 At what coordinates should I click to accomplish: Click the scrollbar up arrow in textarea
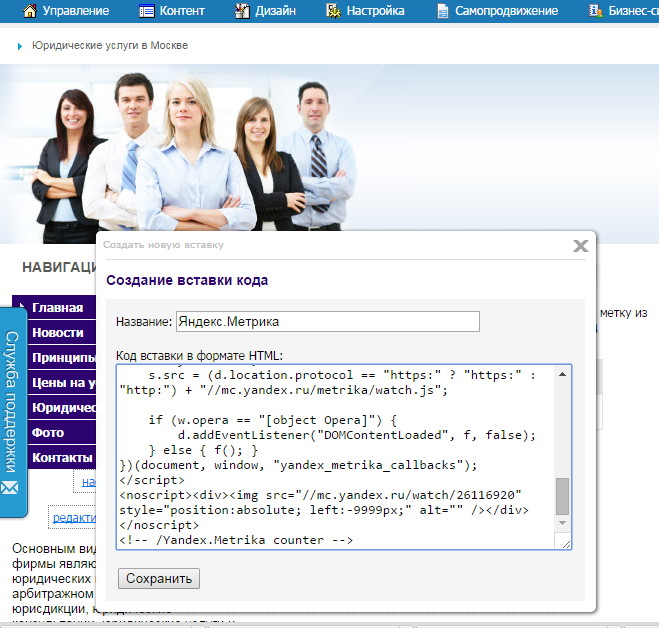tap(562, 373)
